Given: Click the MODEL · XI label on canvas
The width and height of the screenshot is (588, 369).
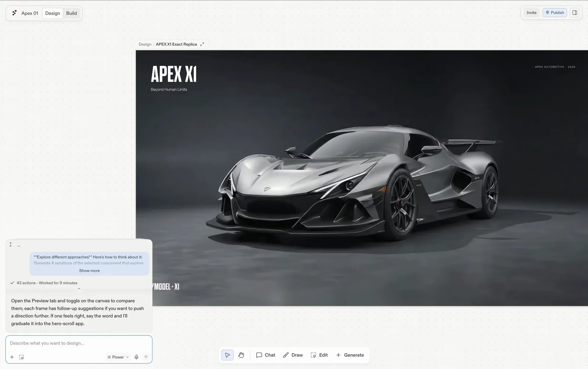Looking at the screenshot, I should pyautogui.click(x=166, y=287).
